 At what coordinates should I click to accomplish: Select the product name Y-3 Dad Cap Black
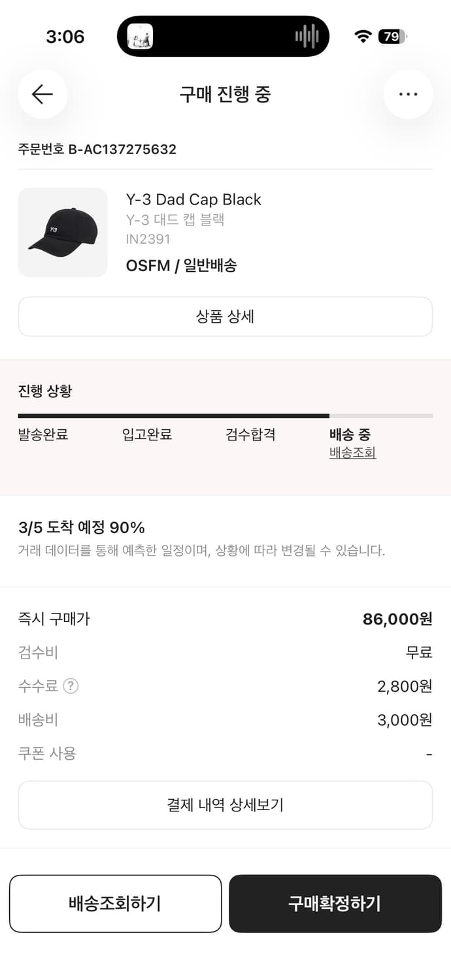point(193,199)
